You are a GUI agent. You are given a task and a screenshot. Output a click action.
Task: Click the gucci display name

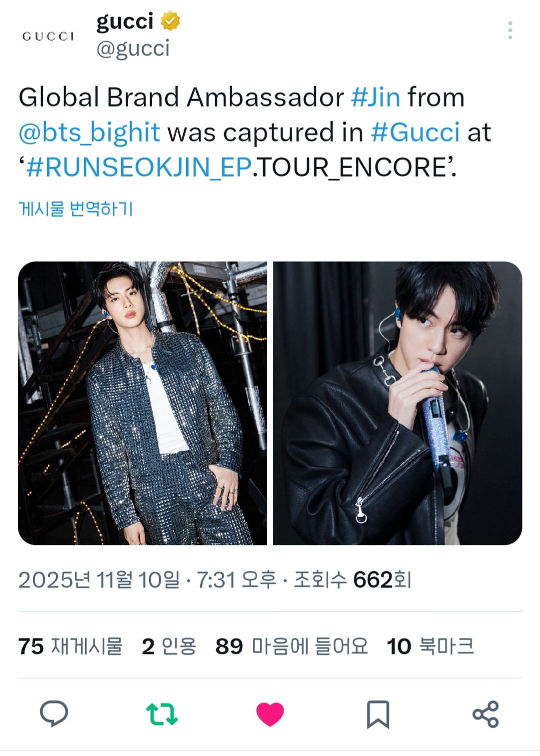click(125, 22)
